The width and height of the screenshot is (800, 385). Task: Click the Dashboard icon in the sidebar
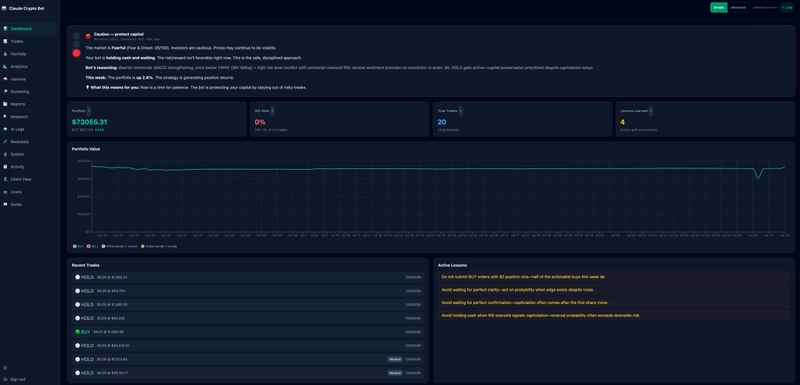pos(5,29)
